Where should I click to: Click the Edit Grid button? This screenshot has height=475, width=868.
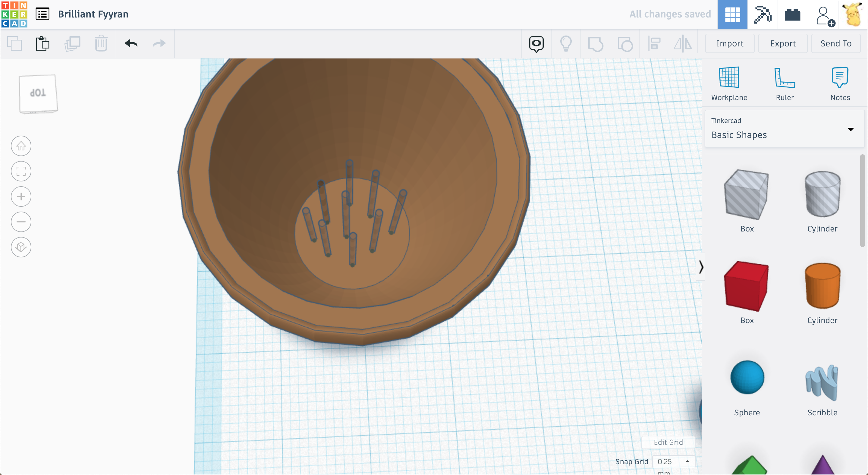(x=668, y=442)
